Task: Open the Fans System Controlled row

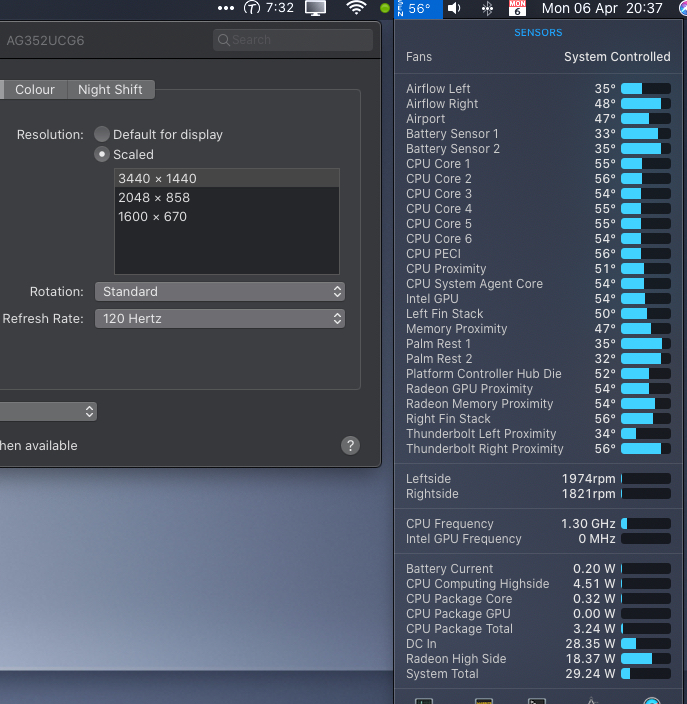Action: pyautogui.click(x=538, y=57)
